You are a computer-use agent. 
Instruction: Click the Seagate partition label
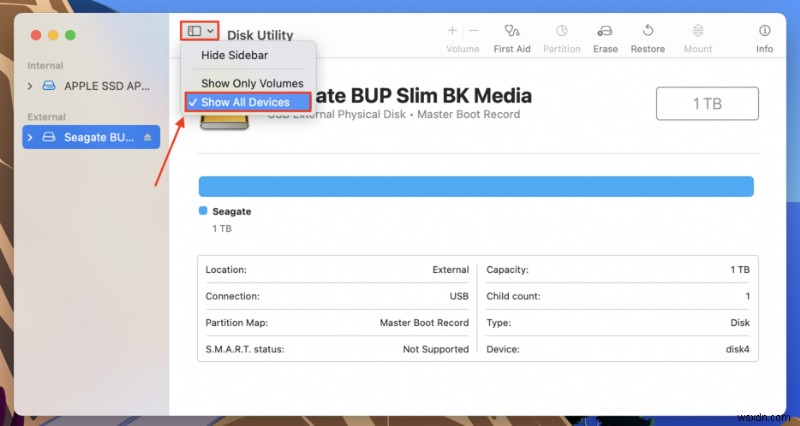(232, 211)
